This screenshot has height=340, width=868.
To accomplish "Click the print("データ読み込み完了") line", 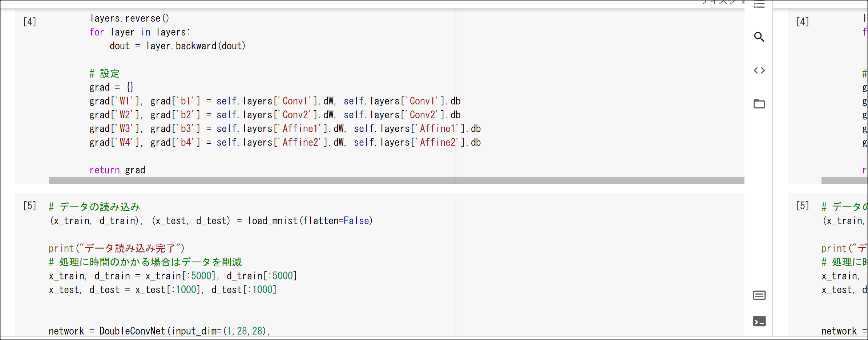I will click(117, 249).
